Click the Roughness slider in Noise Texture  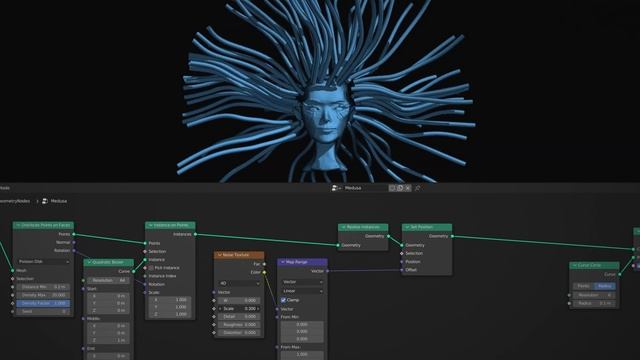pyautogui.click(x=239, y=324)
